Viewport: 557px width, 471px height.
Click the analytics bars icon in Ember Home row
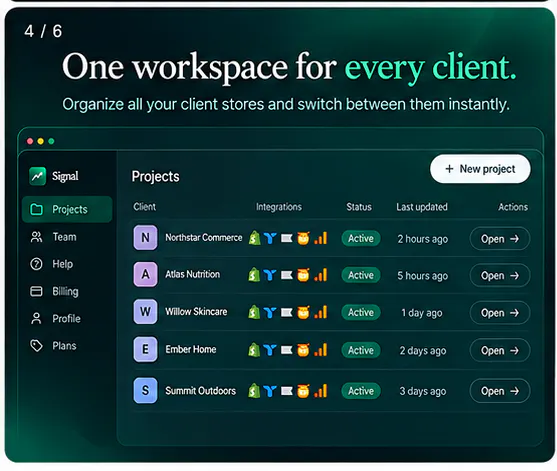point(320,350)
